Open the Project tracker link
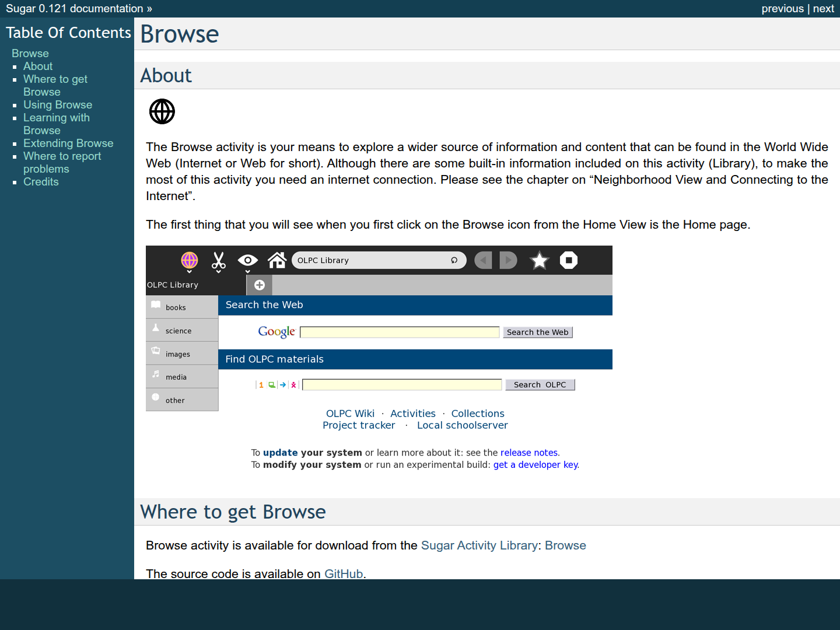 [359, 425]
